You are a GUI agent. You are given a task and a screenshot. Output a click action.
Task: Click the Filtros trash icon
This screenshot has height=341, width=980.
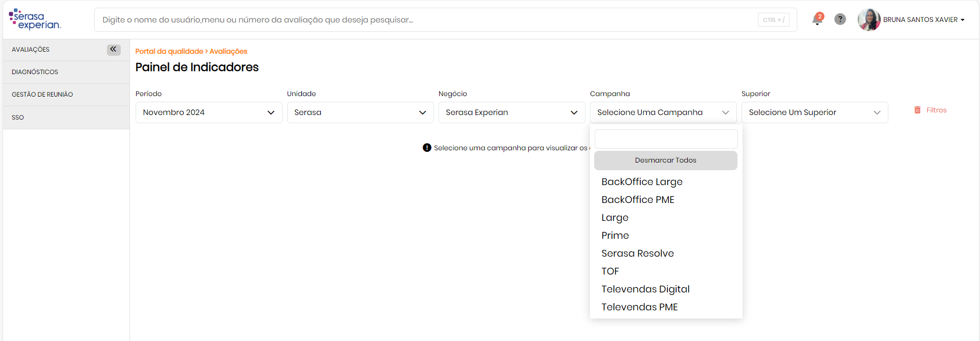pos(918,110)
